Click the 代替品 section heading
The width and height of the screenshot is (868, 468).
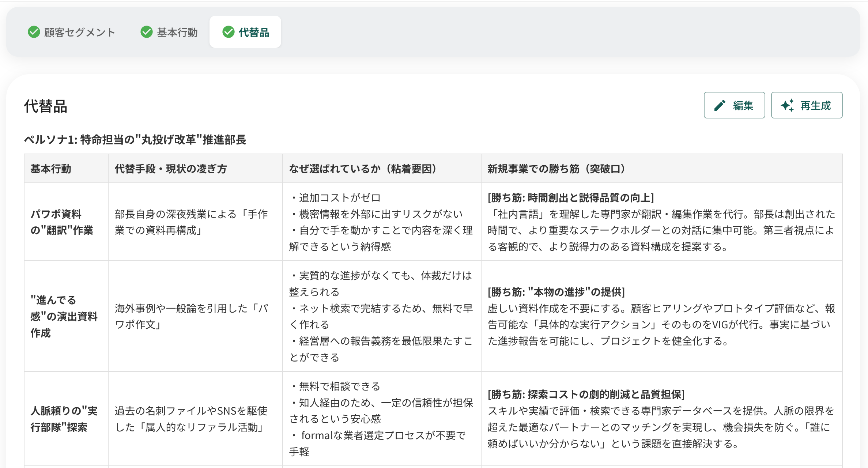46,106
